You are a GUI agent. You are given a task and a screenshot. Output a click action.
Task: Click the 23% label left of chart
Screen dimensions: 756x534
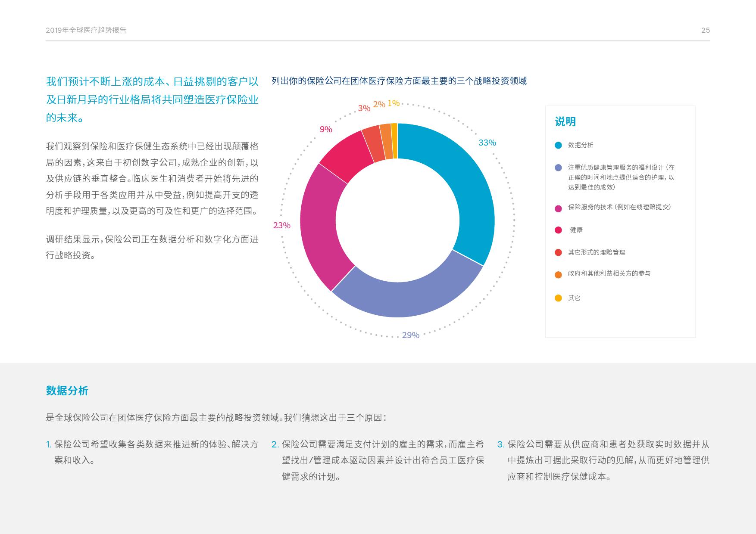[x=281, y=225]
